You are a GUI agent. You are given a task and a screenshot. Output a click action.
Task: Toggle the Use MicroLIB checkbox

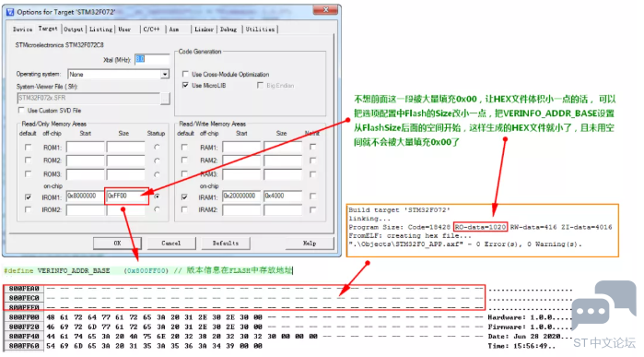point(185,85)
